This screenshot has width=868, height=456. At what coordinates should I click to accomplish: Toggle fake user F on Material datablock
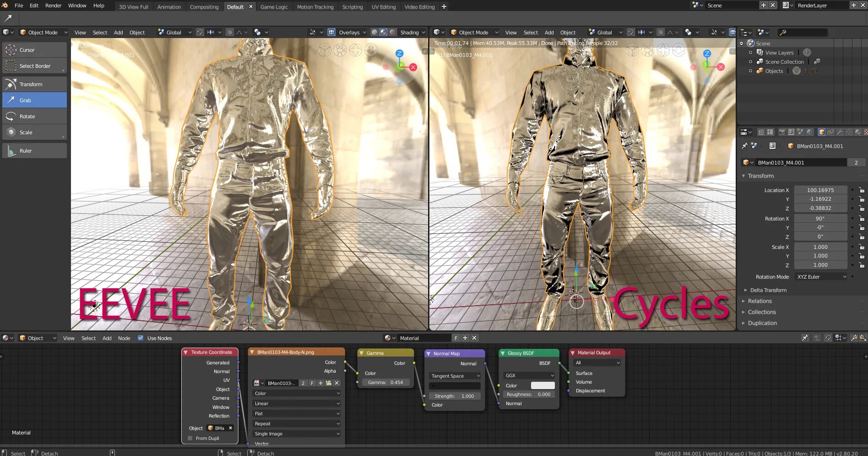[456, 338]
